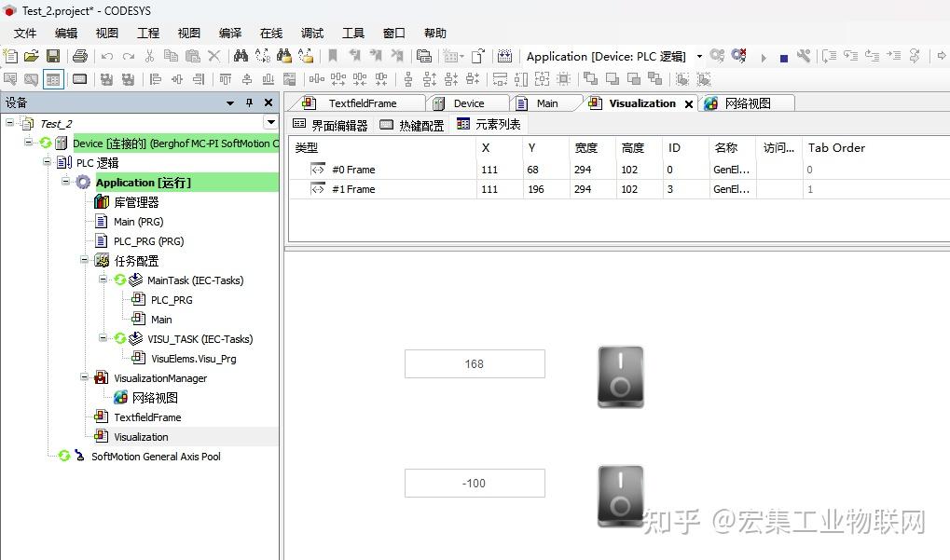Screen dimensions: 950x560
Task: Click the 界面编辑器 button below the tabs
Action: [338, 124]
